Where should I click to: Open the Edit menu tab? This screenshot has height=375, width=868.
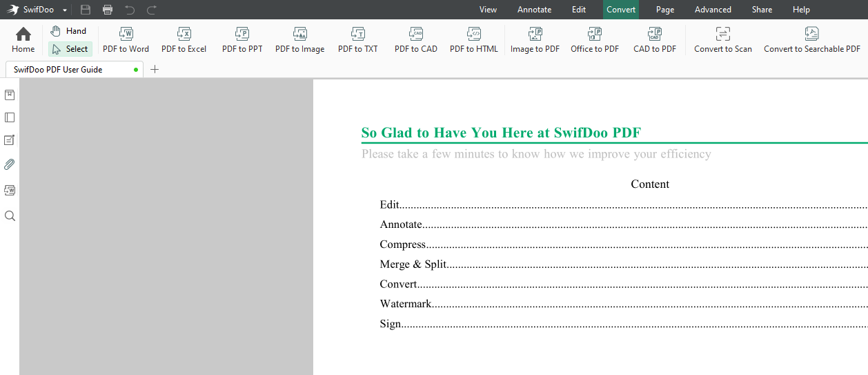[579, 10]
